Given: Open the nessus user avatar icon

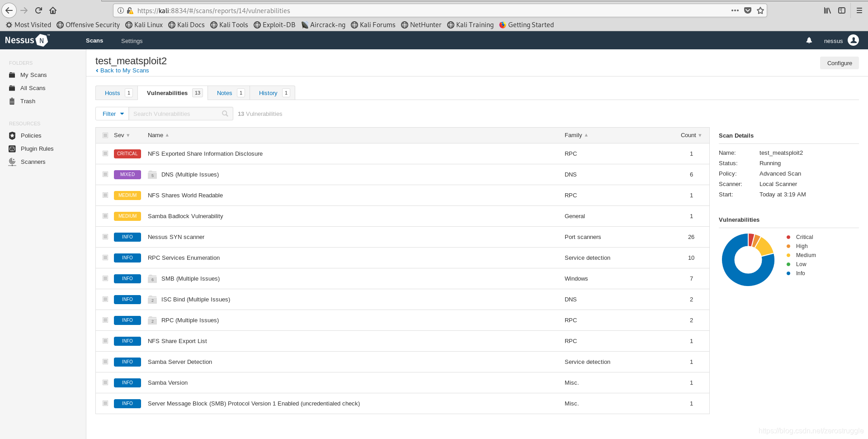Looking at the screenshot, I should click(853, 40).
